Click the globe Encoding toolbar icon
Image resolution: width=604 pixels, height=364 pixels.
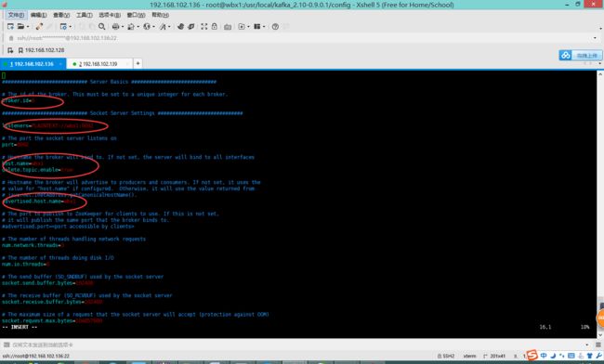[147, 27]
